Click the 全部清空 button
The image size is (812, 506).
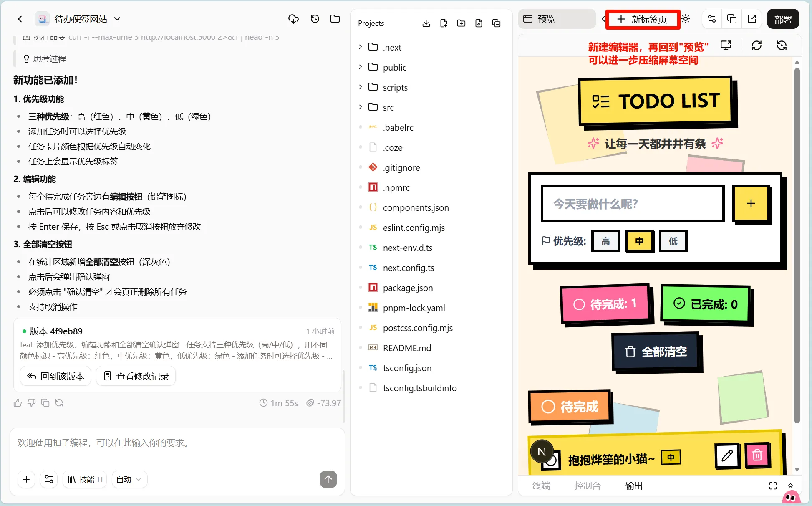pyautogui.click(x=656, y=352)
